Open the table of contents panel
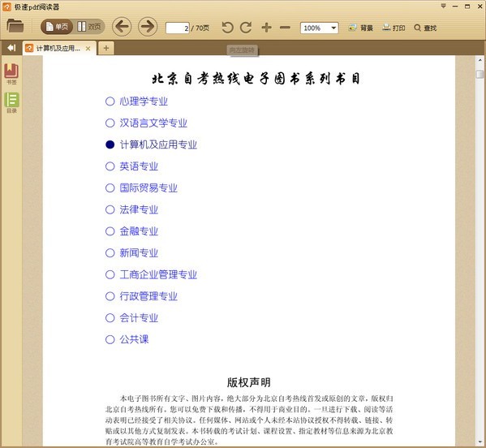The image size is (486, 448). pyautogui.click(x=12, y=102)
